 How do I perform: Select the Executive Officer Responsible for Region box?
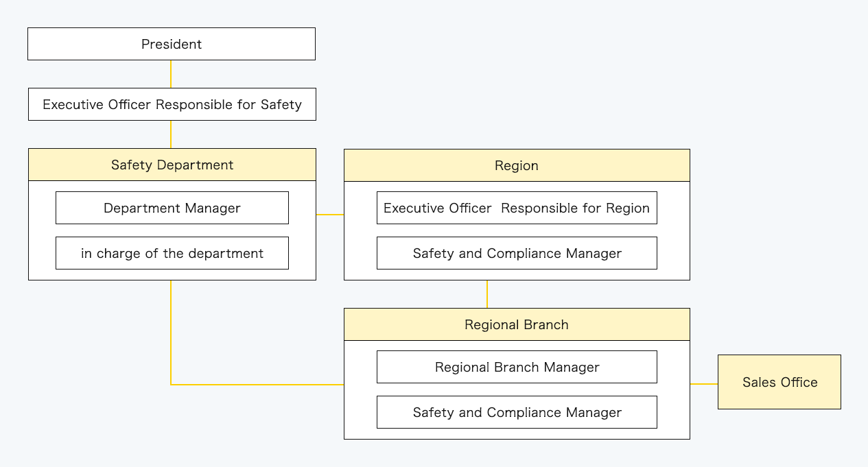[516, 207]
